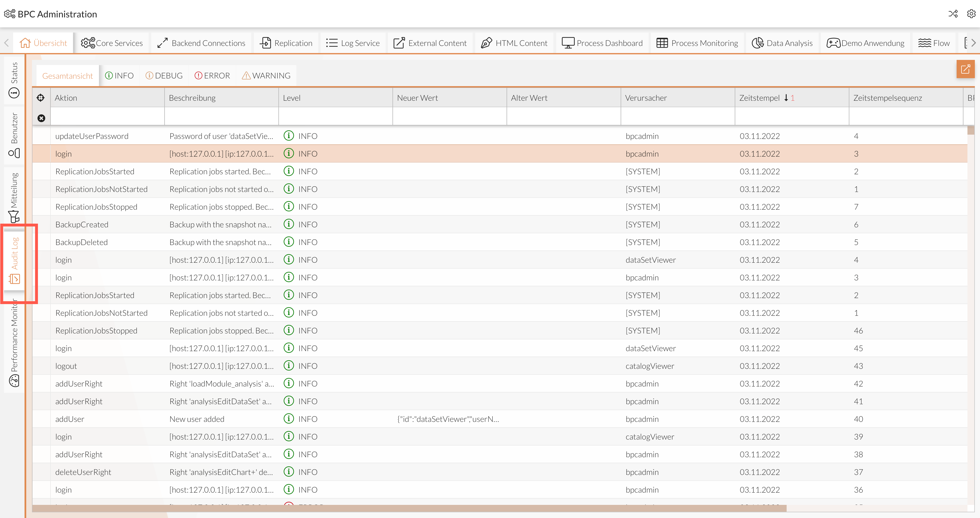This screenshot has height=518, width=980.
Task: Open the settings gear menu
Action: [x=971, y=14]
